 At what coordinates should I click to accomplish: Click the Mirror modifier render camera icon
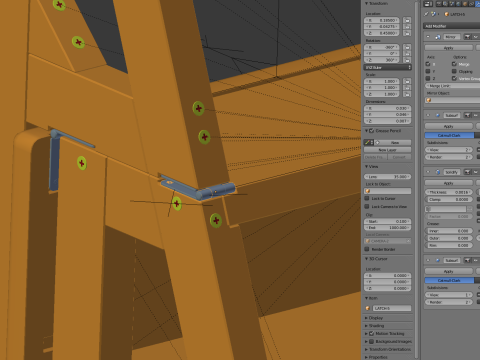(467, 37)
